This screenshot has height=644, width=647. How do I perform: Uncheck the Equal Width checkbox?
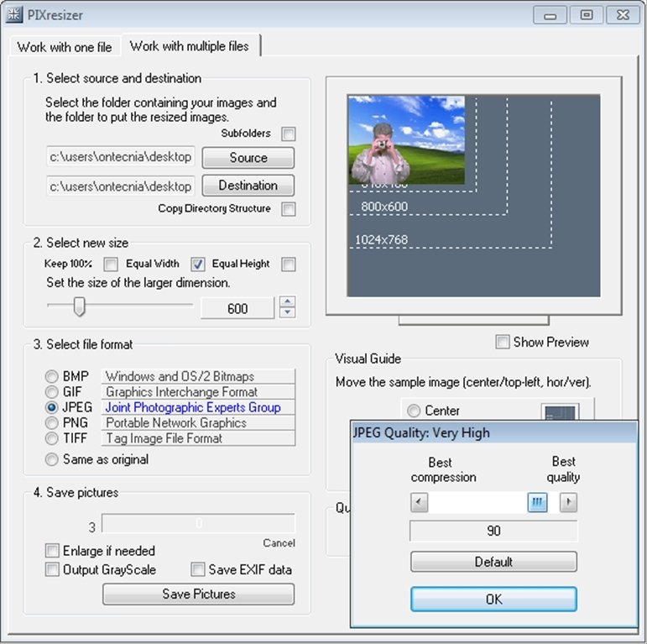[198, 264]
